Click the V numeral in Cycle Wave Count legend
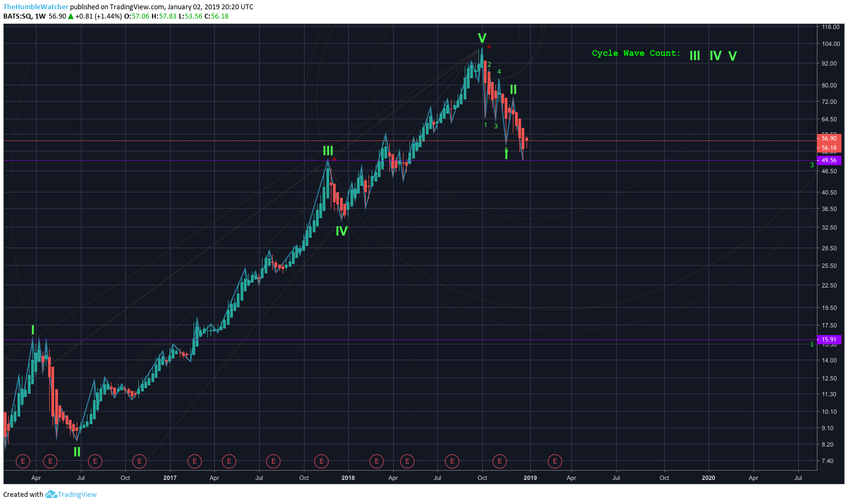The height and width of the screenshot is (504, 848). click(733, 56)
